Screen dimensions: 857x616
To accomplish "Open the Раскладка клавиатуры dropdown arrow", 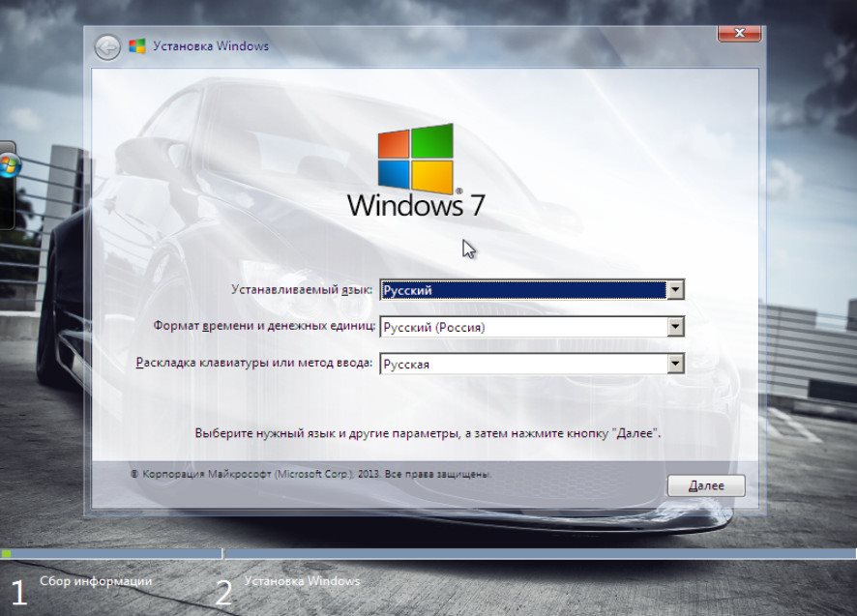I will (x=675, y=364).
